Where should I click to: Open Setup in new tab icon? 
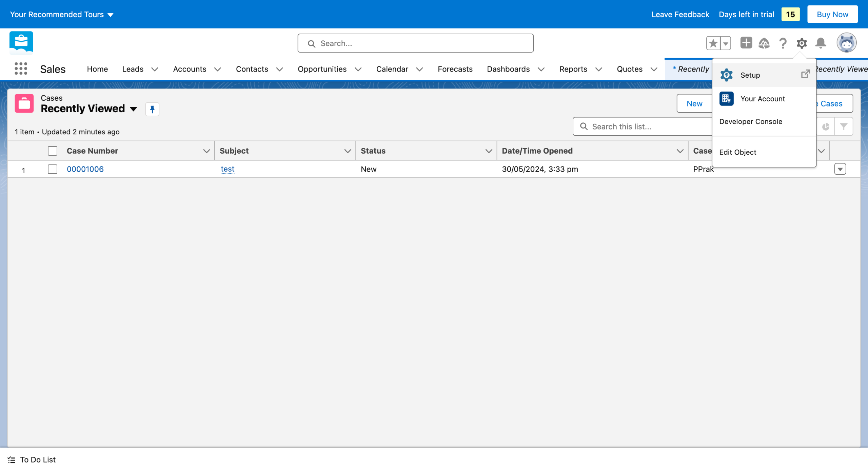[805, 74]
